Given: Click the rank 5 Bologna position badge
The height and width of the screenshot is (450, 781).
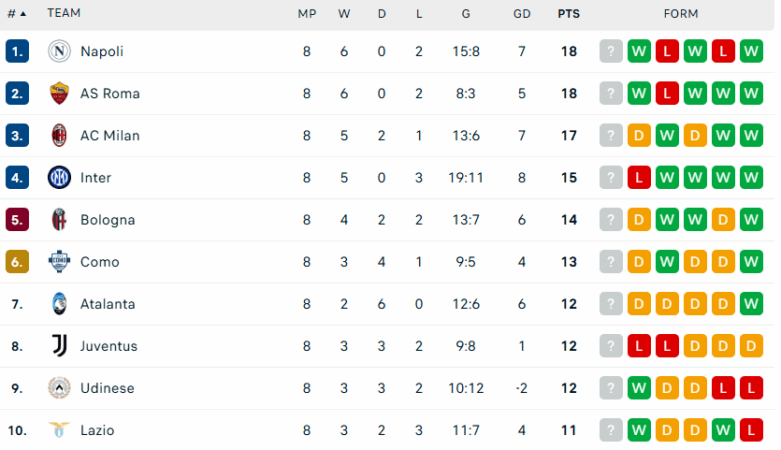Looking at the screenshot, I should tap(17, 220).
